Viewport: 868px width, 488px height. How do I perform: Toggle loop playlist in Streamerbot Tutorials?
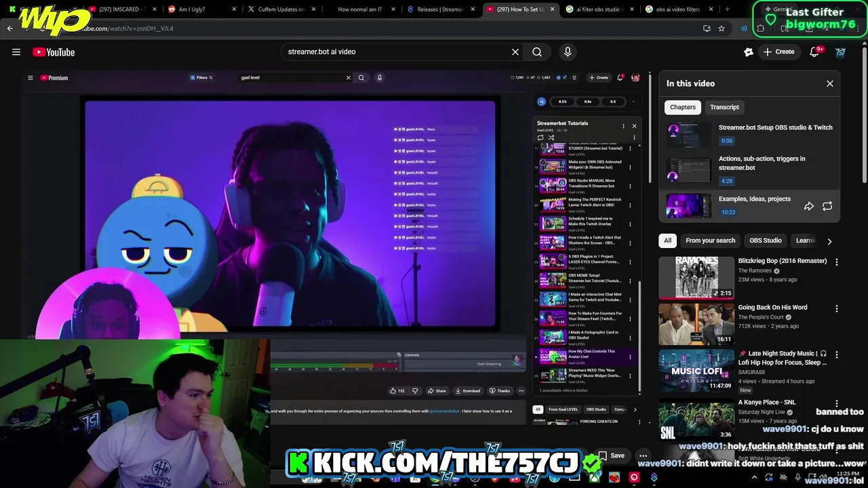(540, 138)
